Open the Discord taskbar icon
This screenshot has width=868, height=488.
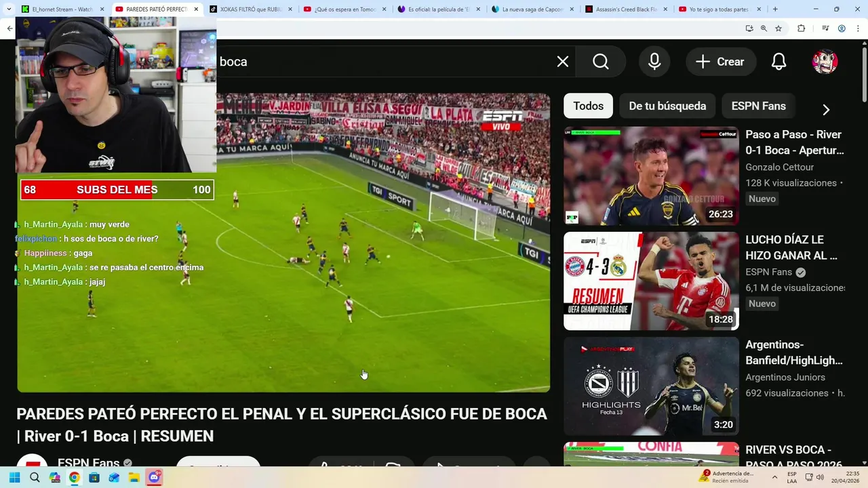[x=154, y=478]
